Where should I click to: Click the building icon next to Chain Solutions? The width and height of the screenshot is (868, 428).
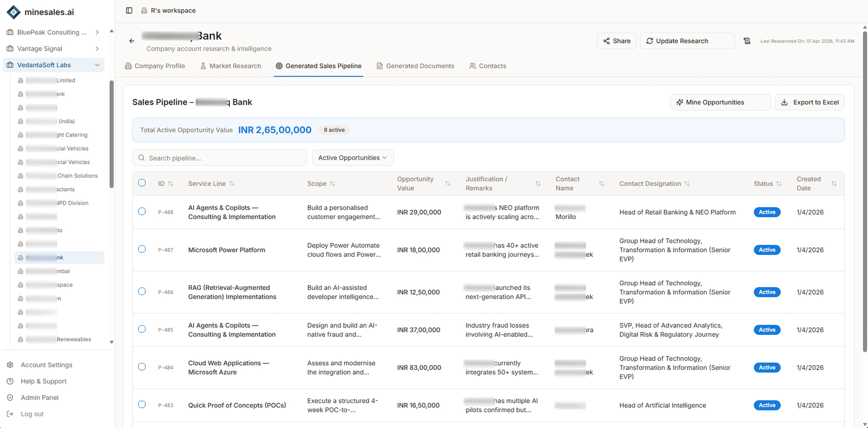[21, 176]
